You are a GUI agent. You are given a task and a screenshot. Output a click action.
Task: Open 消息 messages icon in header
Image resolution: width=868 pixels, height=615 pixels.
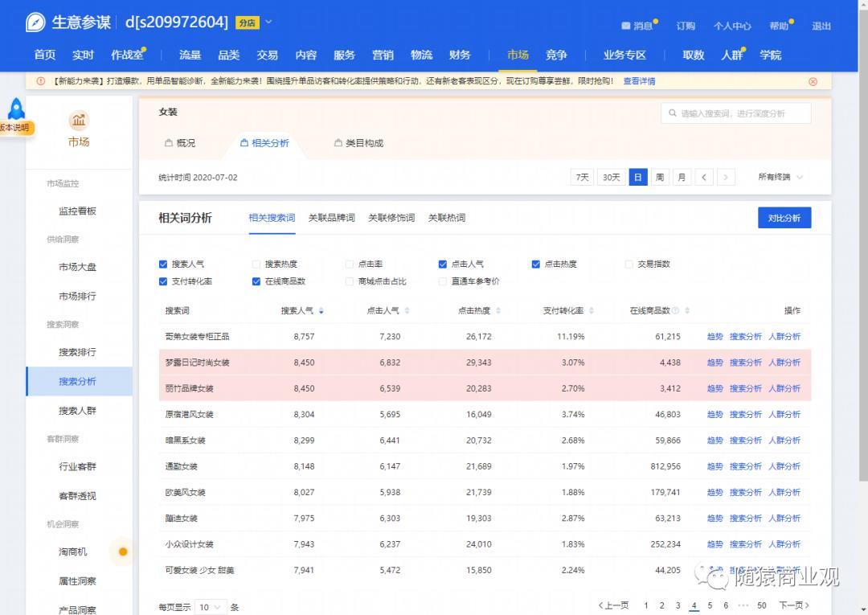626,26
